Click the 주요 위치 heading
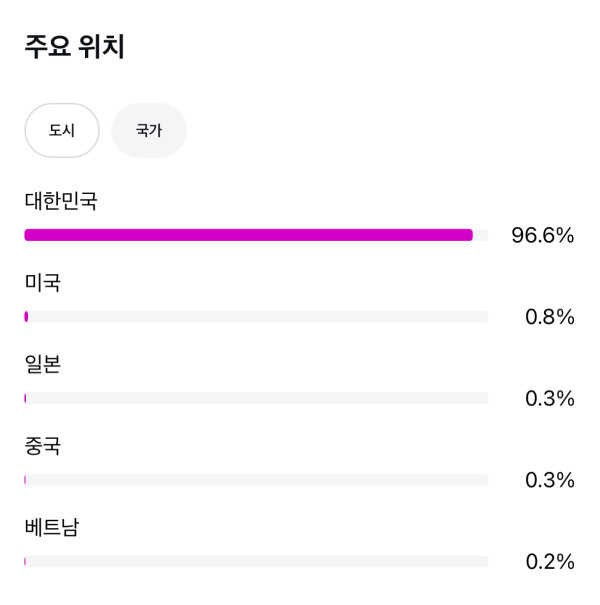600x605 pixels. coord(75,47)
